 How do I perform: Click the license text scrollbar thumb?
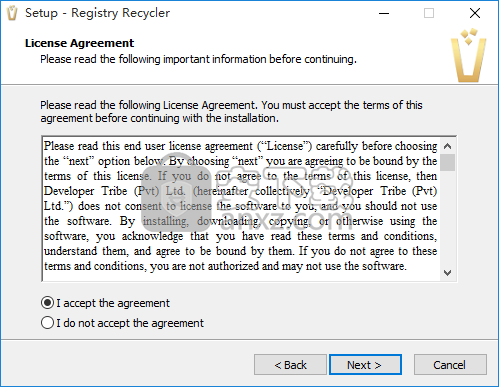tap(448, 163)
